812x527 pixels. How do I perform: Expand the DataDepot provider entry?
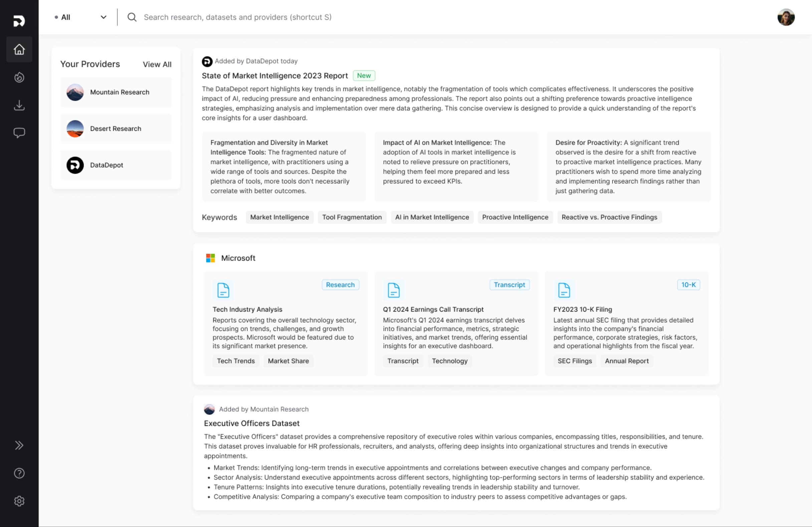116,165
